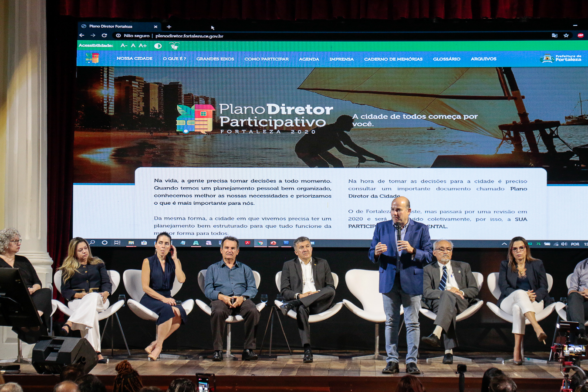Expand hidden system tray icons chevron
This screenshot has height=392, width=588.
504,244
